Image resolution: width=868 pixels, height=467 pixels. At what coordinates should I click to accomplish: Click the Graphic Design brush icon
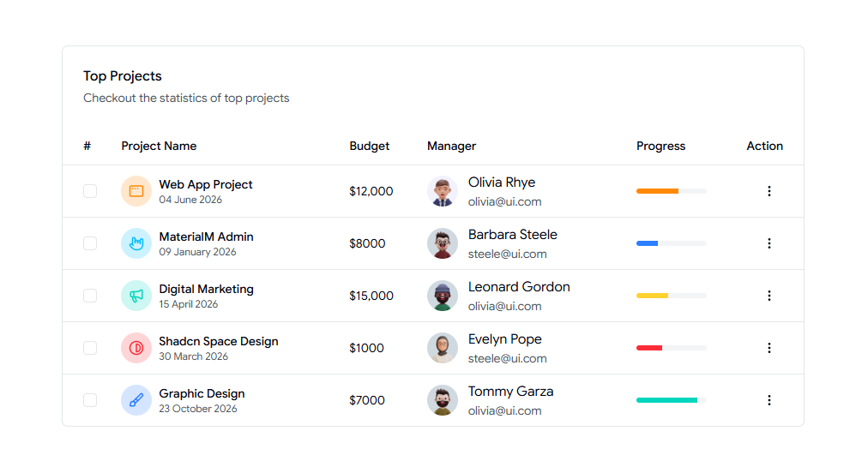tap(136, 400)
